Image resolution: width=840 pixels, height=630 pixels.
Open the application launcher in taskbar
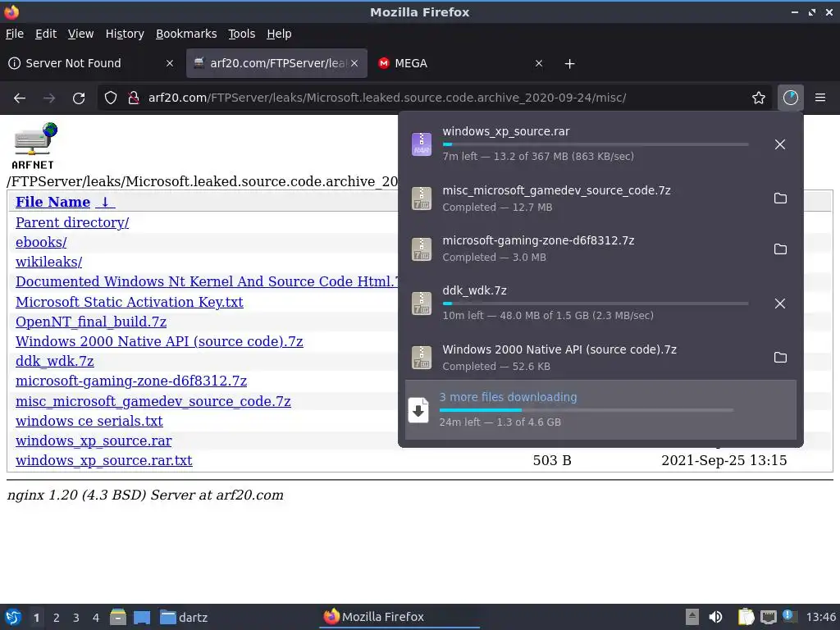13,617
